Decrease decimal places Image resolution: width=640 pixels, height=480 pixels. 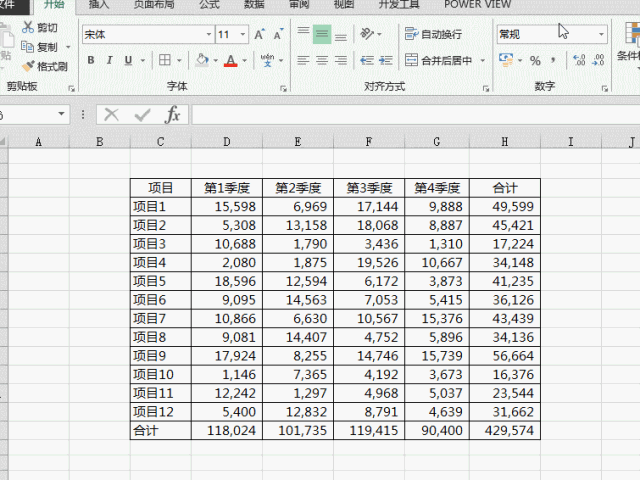pyautogui.click(x=598, y=60)
